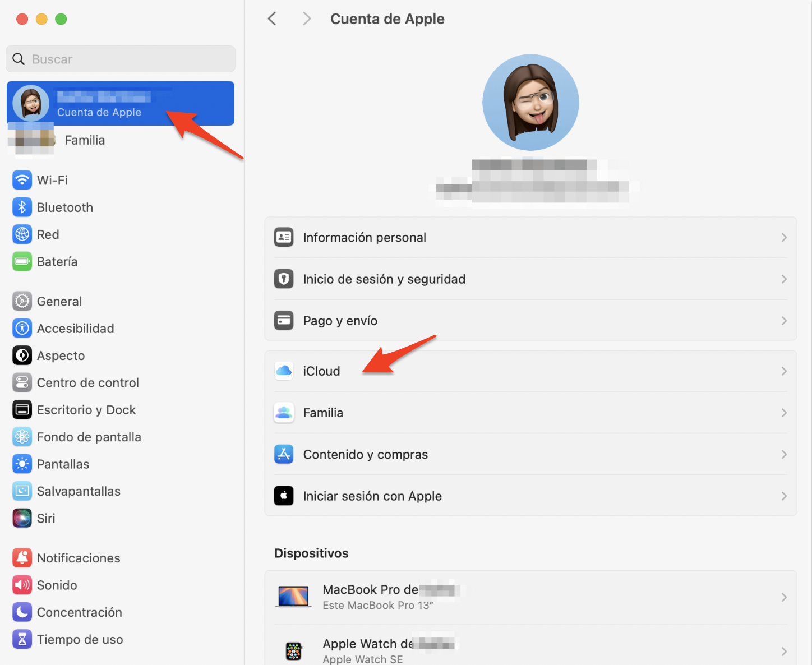Click the green zoom window button
812x665 pixels.
(x=61, y=19)
